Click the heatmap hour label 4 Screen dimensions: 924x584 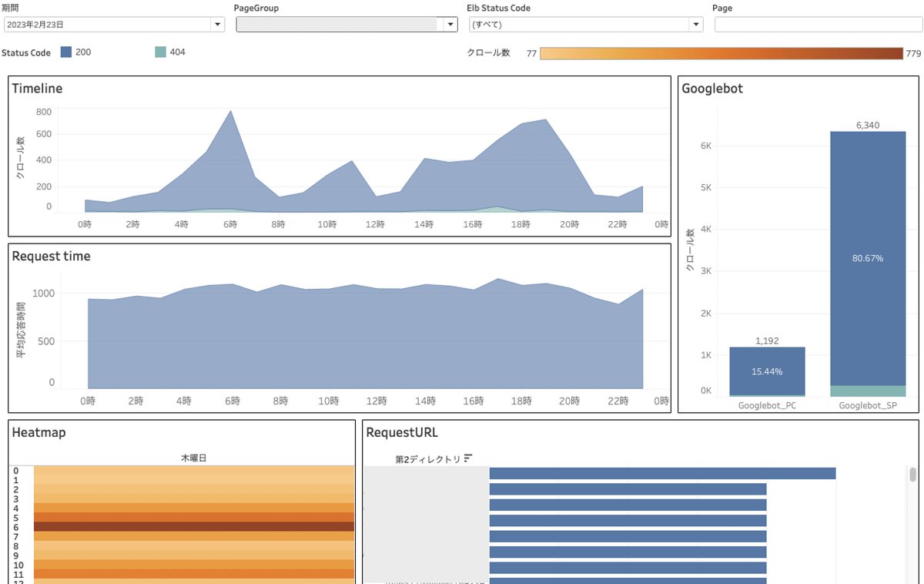coord(15,508)
